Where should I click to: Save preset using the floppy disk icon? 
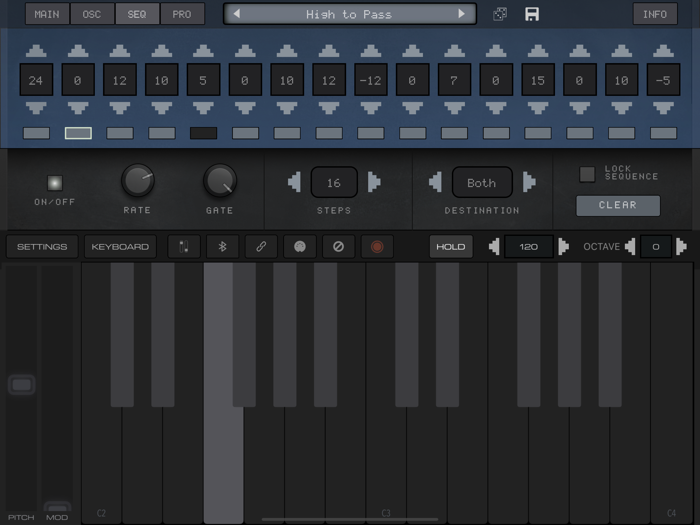click(x=532, y=14)
